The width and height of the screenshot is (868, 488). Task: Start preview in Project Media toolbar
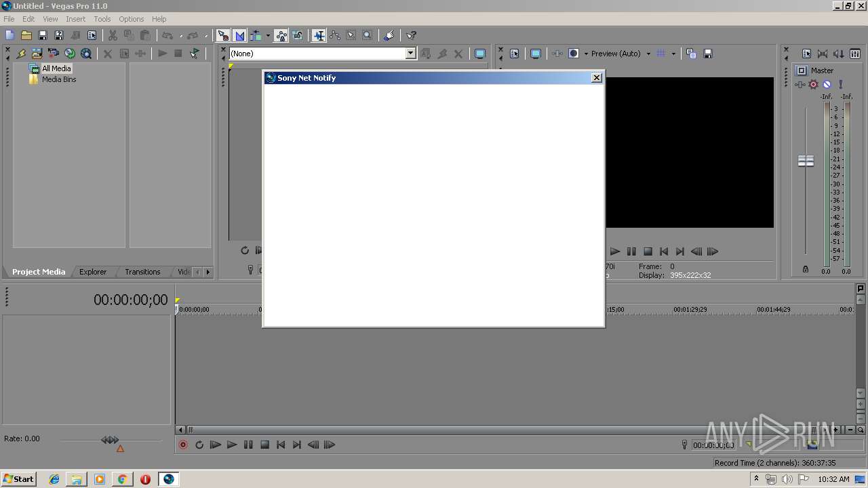(x=162, y=54)
